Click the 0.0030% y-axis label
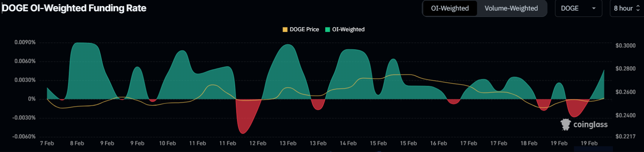The height and width of the screenshot is (152, 644). [25, 80]
